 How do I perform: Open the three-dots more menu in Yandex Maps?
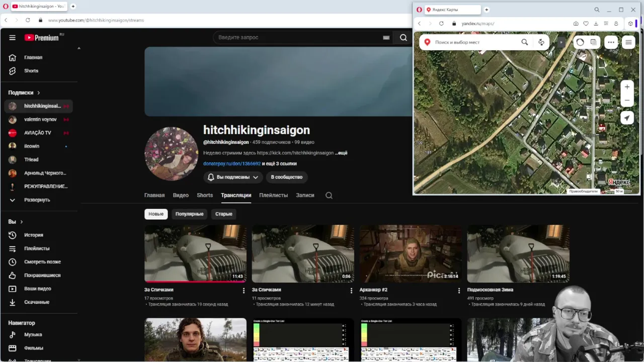611,42
